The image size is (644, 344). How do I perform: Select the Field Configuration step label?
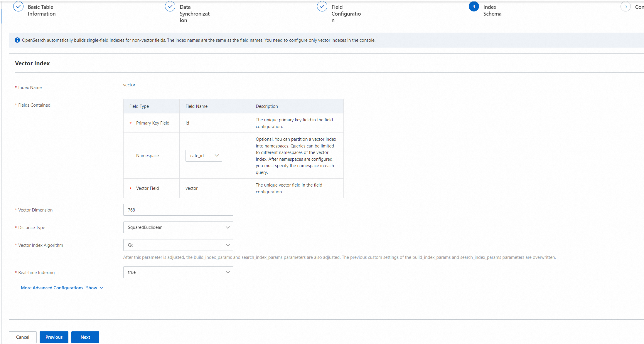[346, 14]
